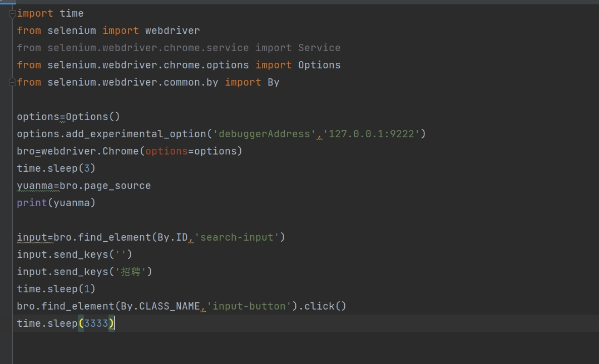599x364 pixels.
Task: Click 'webdriver' in 'from selenium import webdriver'
Action: click(172, 31)
